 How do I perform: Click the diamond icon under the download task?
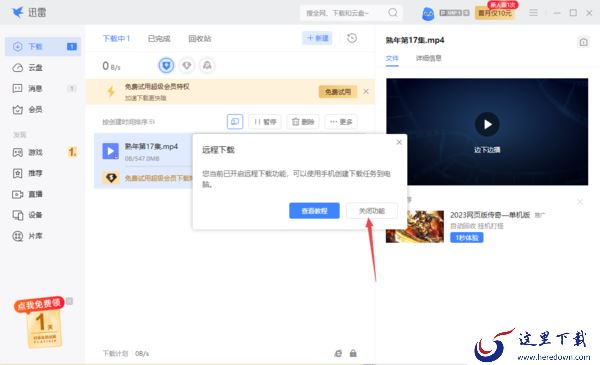(x=111, y=178)
